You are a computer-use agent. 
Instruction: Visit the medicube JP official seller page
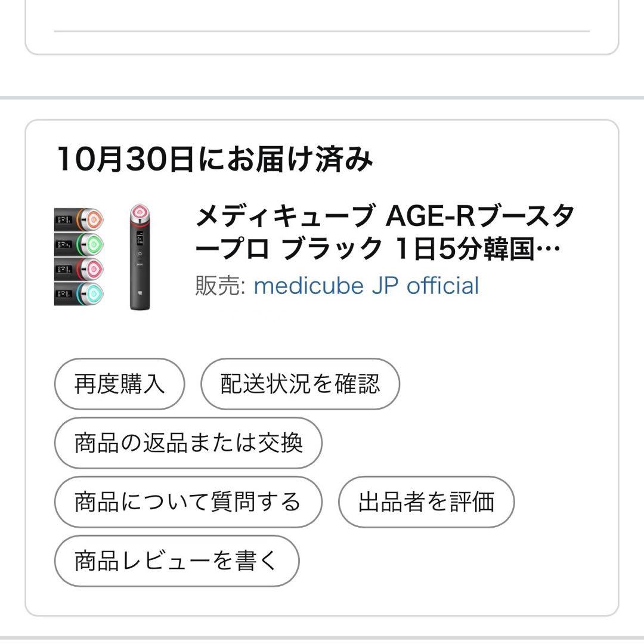366,286
